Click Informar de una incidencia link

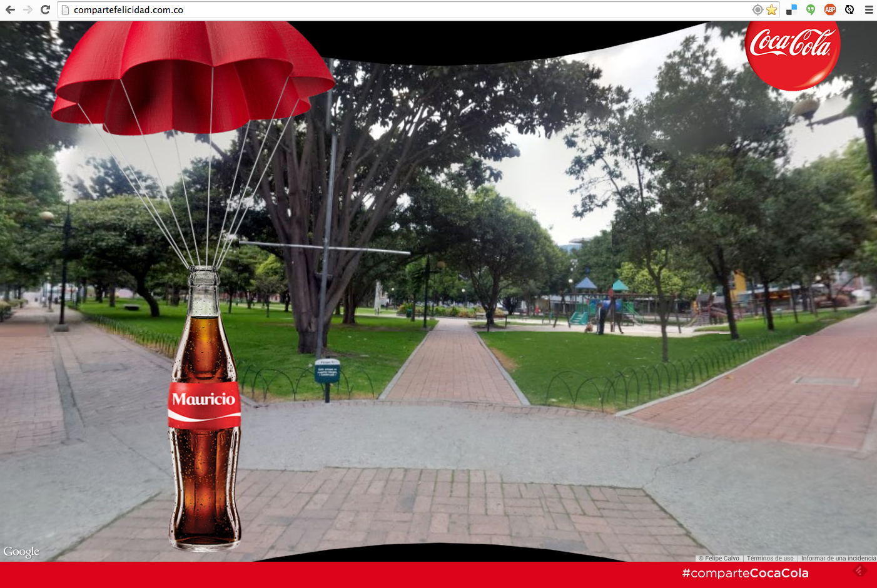(x=838, y=558)
